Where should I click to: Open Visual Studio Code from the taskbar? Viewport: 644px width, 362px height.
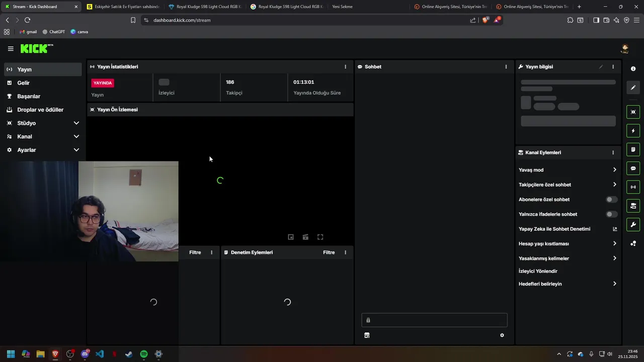coord(100,354)
